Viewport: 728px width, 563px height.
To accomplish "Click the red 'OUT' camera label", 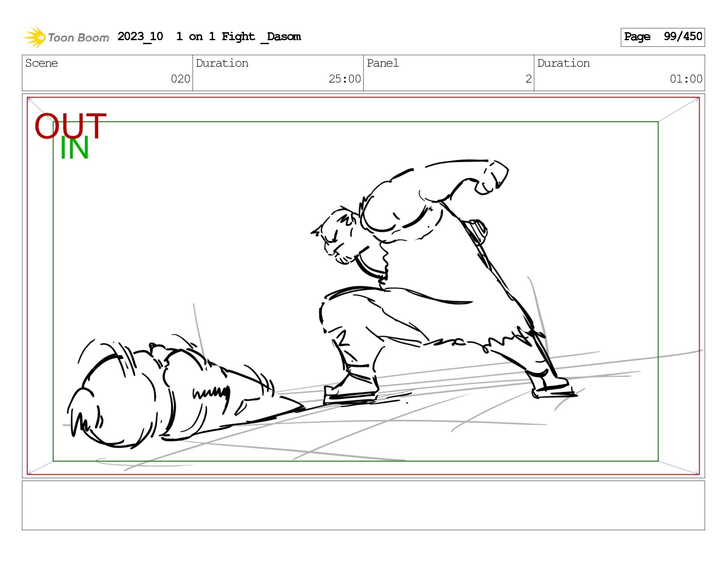I will [71, 126].
